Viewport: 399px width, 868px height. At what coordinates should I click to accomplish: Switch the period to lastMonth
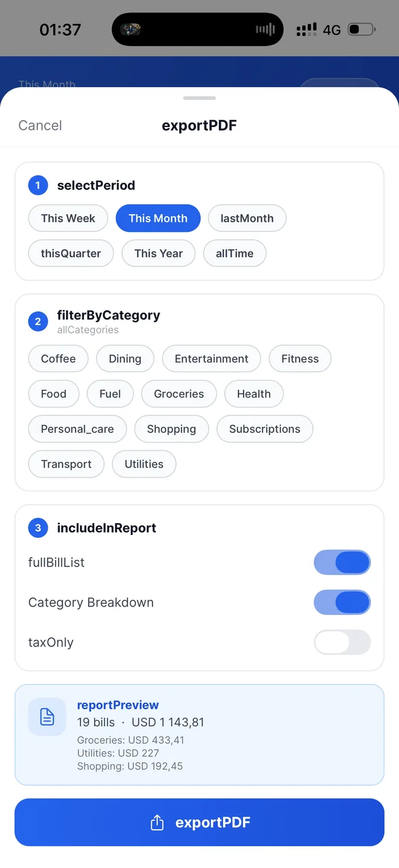click(247, 218)
